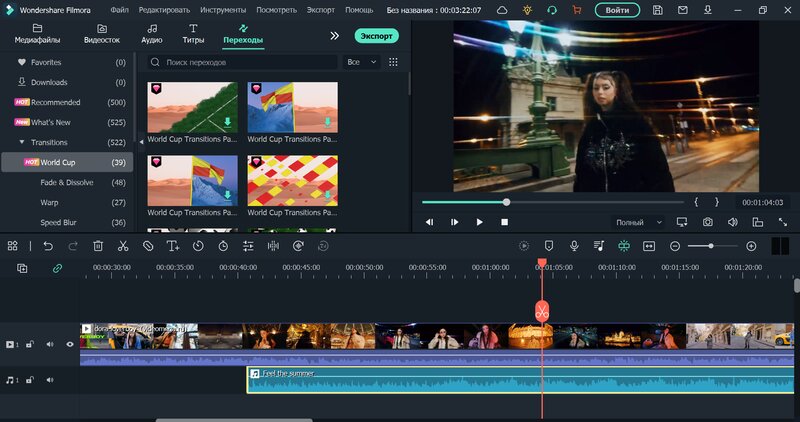Adjust the timeline zoom slider
Image resolution: width=800 pixels, height=422 pixels.
tap(712, 246)
